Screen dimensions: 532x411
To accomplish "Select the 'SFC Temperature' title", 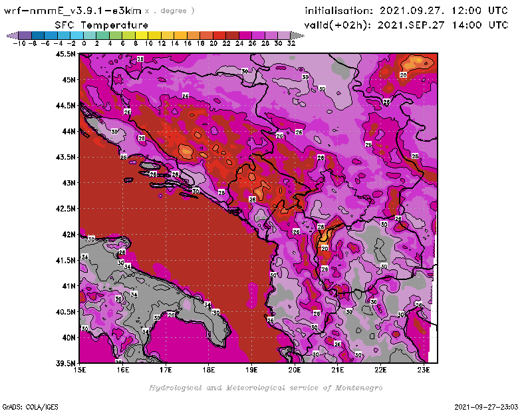I will (102, 25).
